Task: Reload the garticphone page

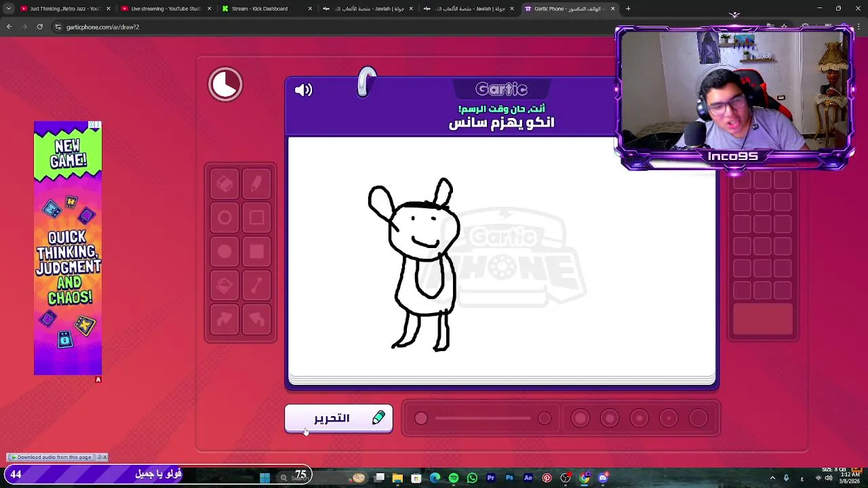Action: 40,27
